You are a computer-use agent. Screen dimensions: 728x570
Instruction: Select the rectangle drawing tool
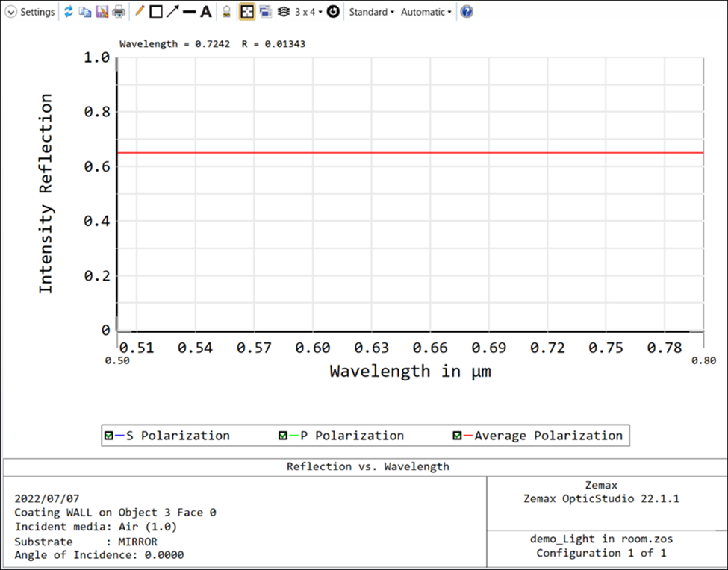(x=156, y=12)
